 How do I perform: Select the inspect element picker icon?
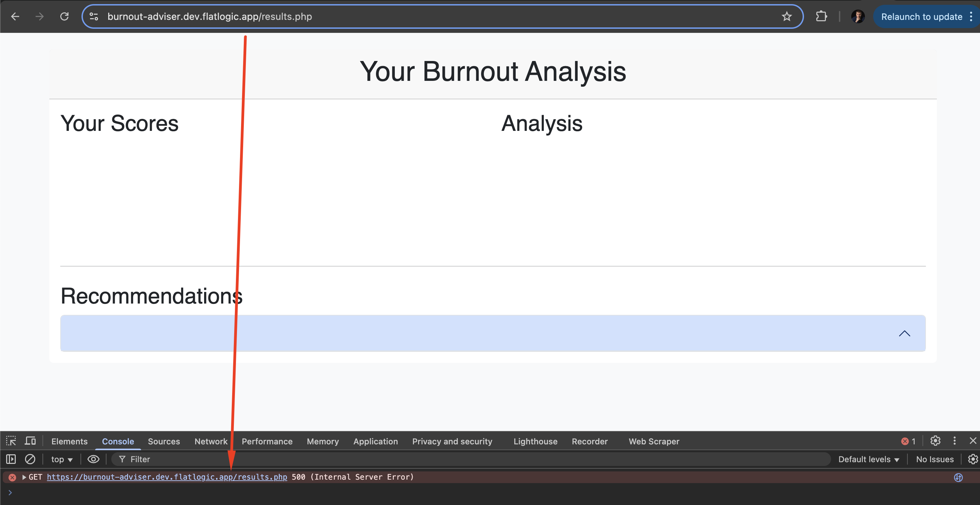(x=11, y=441)
